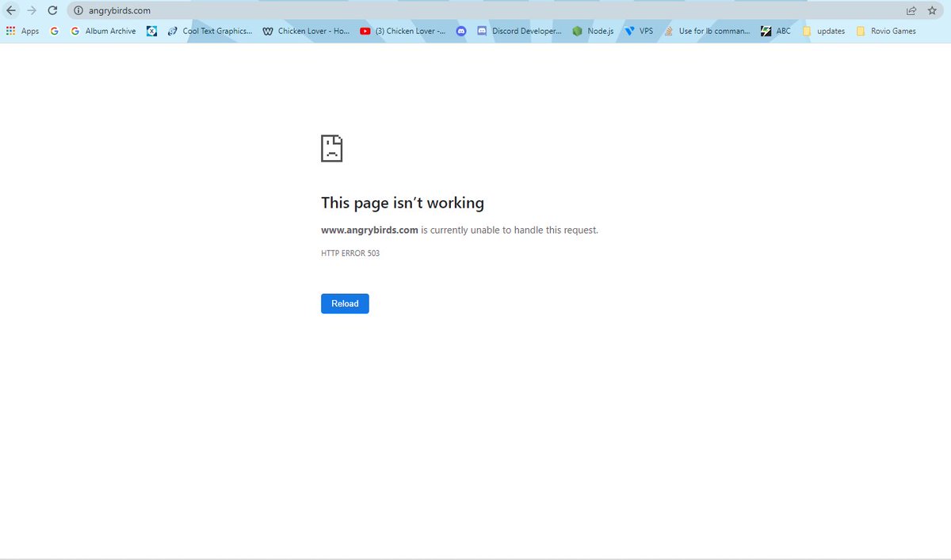View site information icon beside angrybirds.com
Viewport: 951px width, 560px height.
78,10
